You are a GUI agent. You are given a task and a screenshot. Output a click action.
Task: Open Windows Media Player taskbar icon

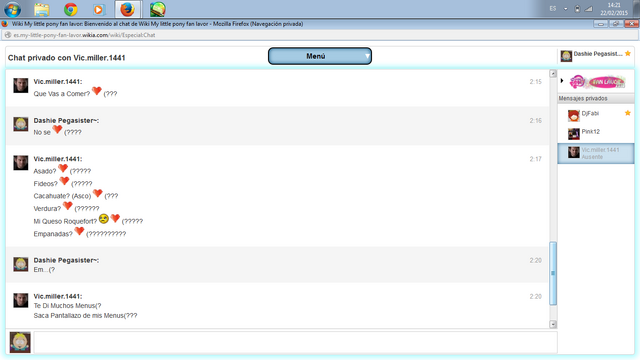[99, 9]
